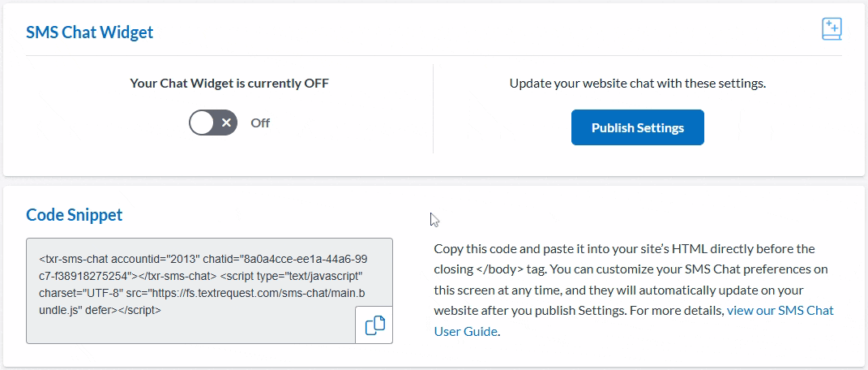Click "Update your website chat" description text
Viewport: 868px width, 370px height.
637,83
